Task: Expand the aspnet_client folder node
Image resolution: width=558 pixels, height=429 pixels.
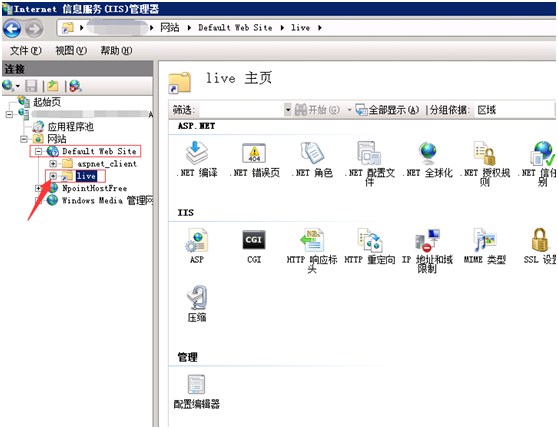Action: point(53,164)
